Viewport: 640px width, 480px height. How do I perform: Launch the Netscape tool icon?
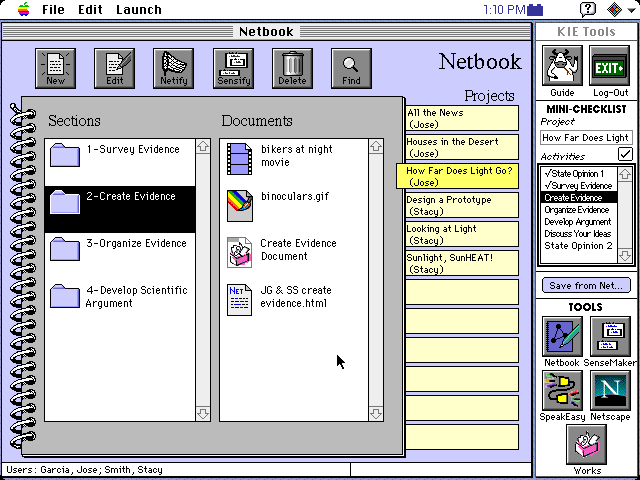610,391
